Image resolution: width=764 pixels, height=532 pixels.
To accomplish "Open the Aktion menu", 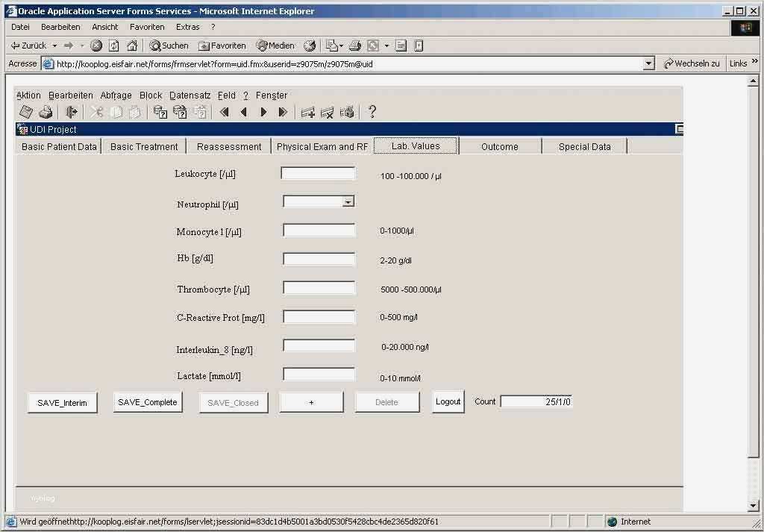I will (x=29, y=96).
